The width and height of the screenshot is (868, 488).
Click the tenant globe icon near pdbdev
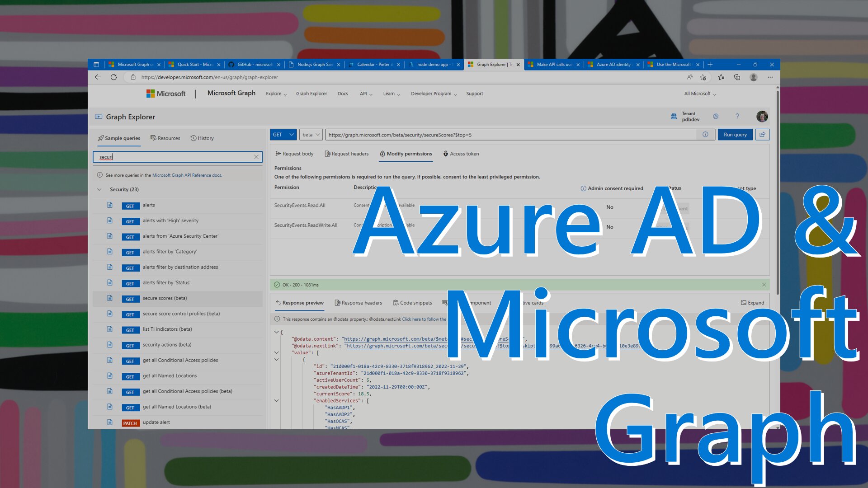click(673, 116)
